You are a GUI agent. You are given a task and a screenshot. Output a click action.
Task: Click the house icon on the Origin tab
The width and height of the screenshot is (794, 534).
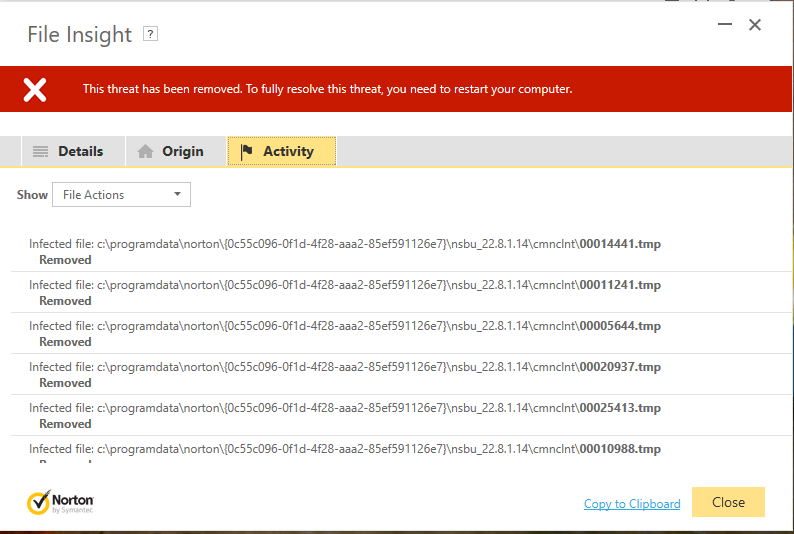tap(145, 151)
